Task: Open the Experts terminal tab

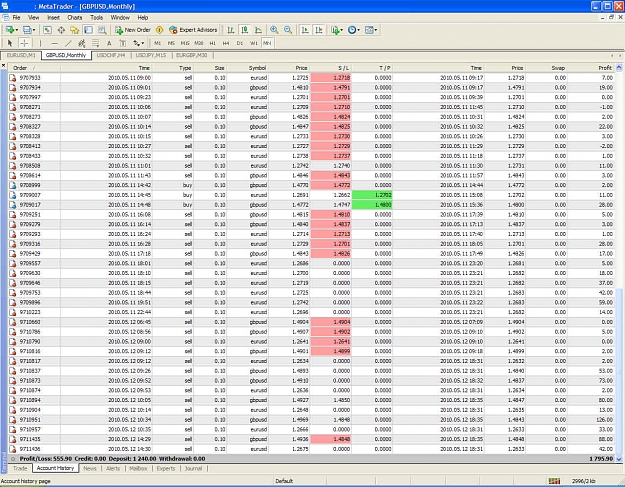Action: point(166,468)
